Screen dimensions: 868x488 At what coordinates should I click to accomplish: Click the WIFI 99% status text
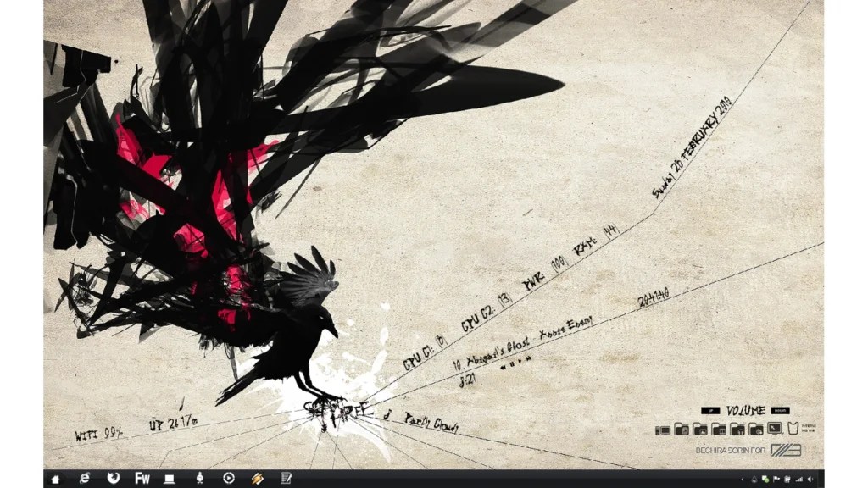[99, 435]
